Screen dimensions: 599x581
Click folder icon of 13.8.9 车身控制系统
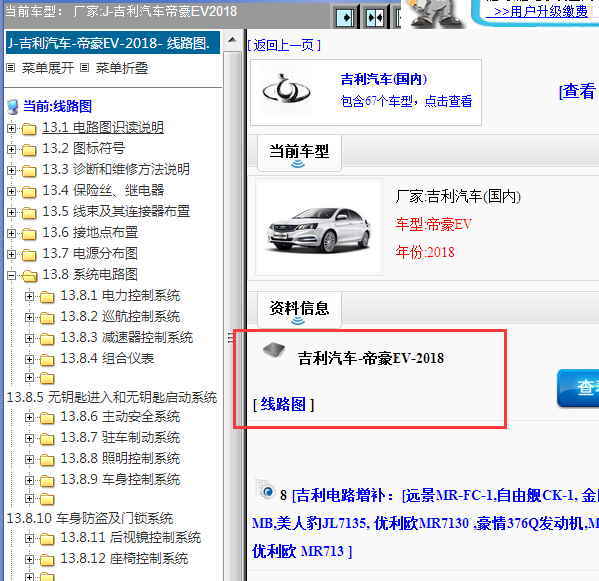47,481
